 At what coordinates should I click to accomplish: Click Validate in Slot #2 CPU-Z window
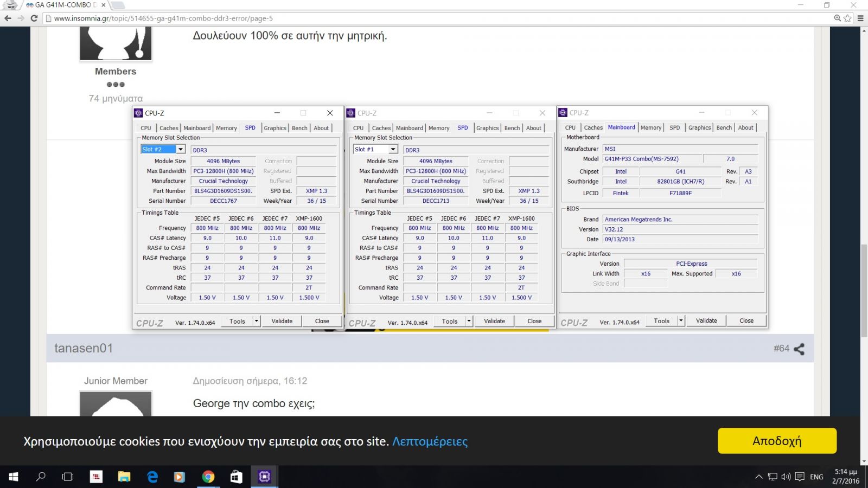point(282,321)
